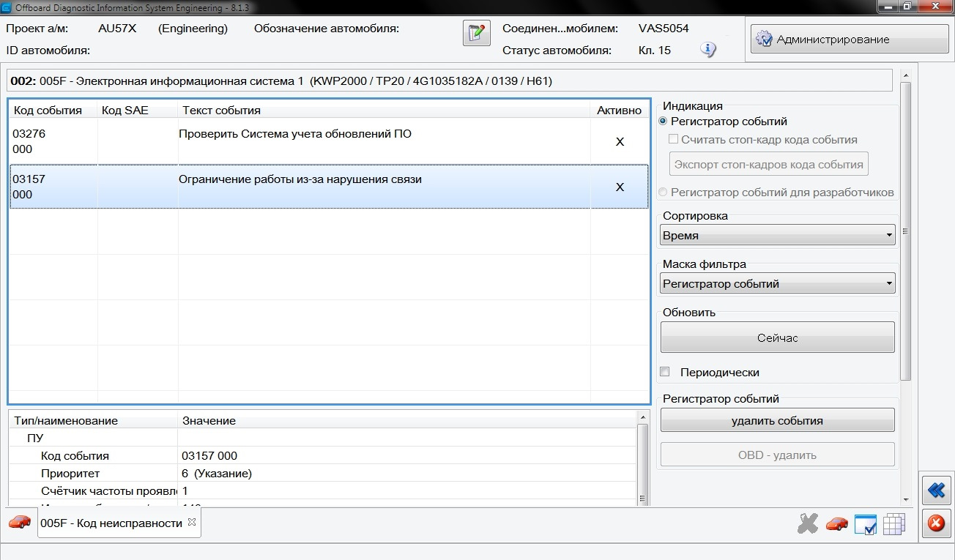Click the value 03157 000 in details
955x560 pixels.
[x=209, y=456]
